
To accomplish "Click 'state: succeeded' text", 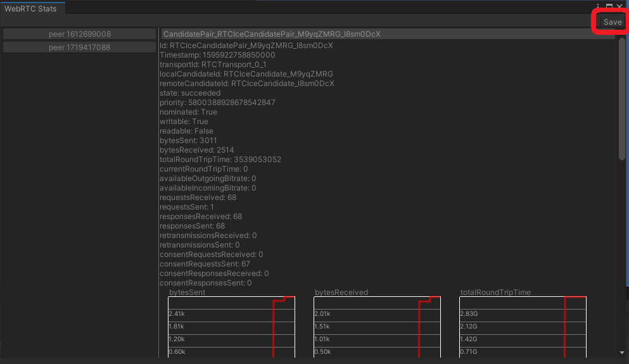I will point(190,93).
